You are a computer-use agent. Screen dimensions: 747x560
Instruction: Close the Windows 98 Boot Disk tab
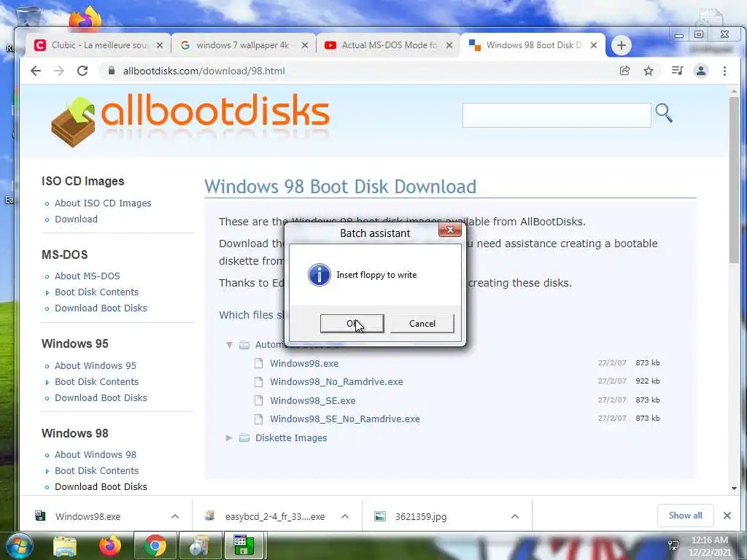click(x=594, y=45)
